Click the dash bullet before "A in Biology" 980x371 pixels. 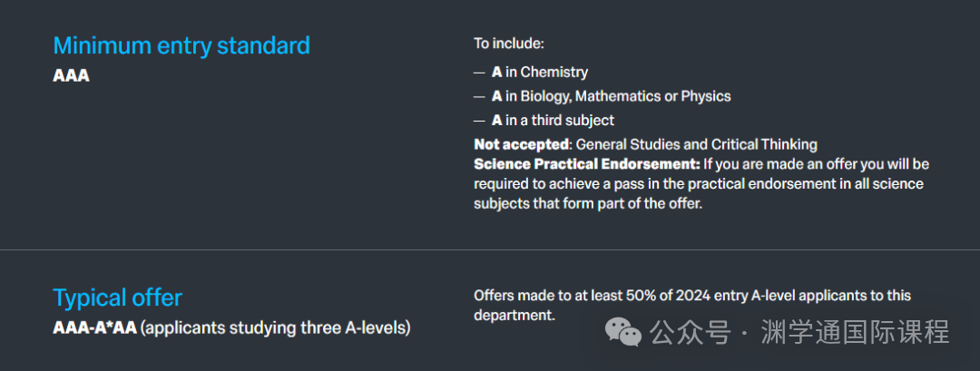[479, 97]
